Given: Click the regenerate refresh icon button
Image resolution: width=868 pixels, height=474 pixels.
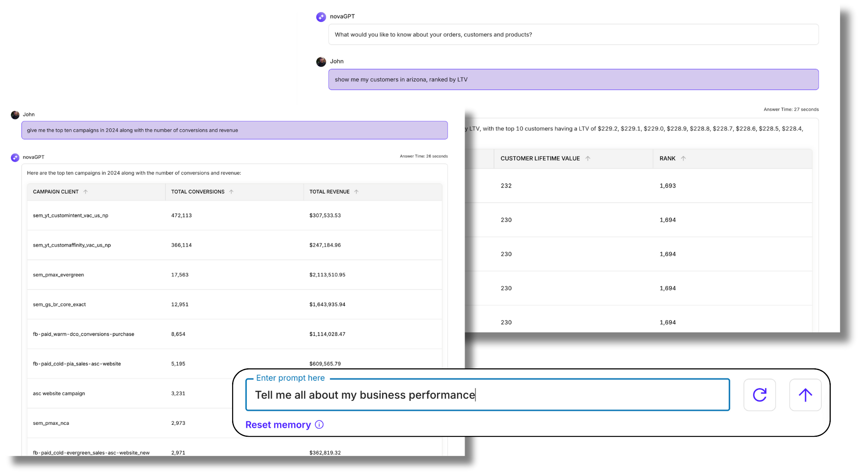Looking at the screenshot, I should point(760,395).
